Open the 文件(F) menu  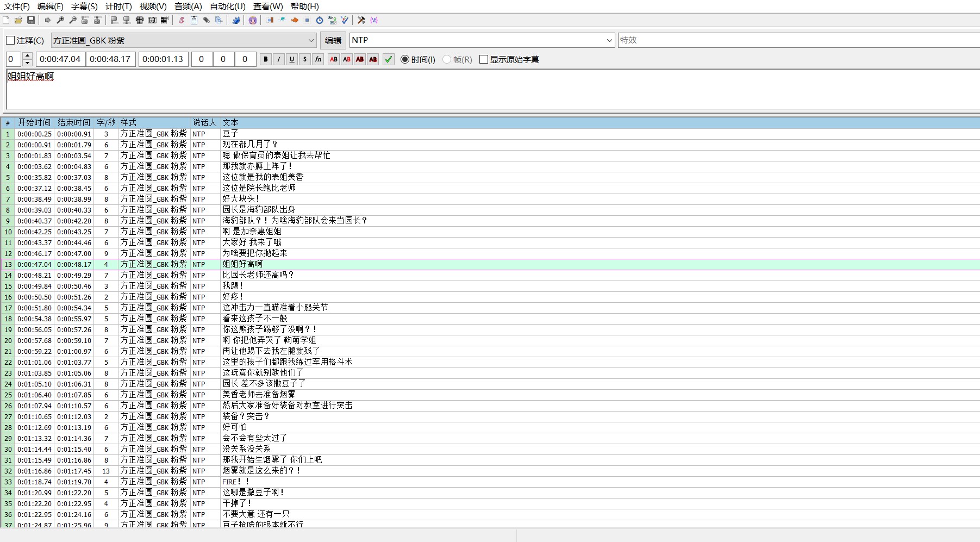17,7
